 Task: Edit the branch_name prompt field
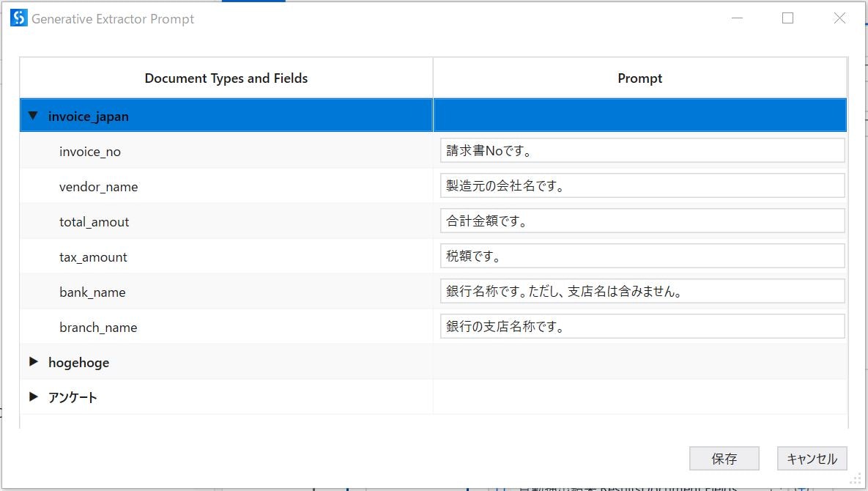(642, 326)
